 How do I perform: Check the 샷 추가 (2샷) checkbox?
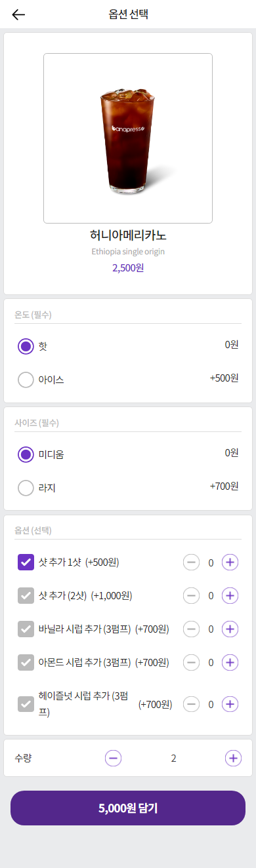[x=26, y=595]
